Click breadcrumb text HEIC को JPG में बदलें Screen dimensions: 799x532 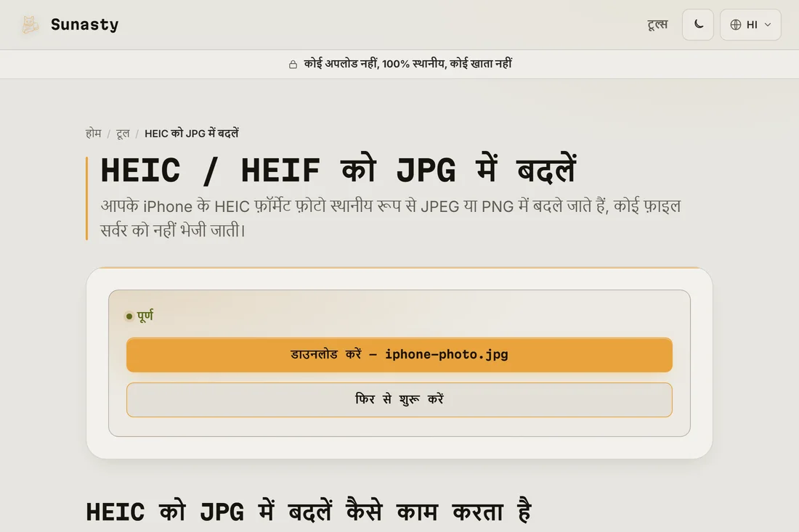(192, 134)
